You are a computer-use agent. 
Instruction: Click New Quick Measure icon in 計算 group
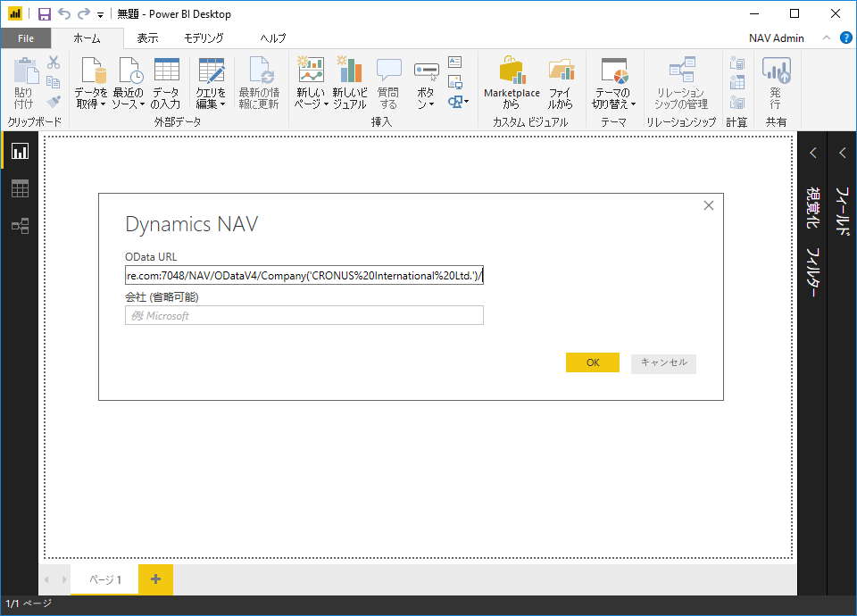tap(736, 102)
